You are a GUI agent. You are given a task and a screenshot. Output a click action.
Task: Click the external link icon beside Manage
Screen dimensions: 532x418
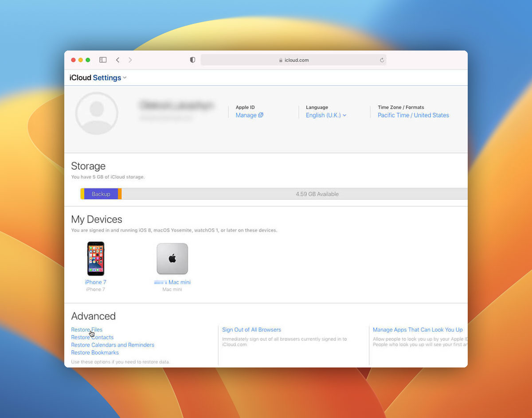pos(261,115)
